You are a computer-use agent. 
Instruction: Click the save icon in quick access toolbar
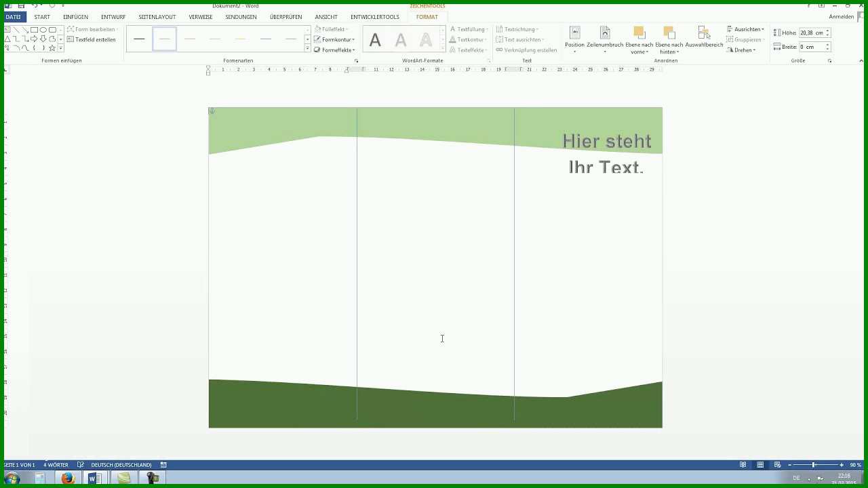21,5
